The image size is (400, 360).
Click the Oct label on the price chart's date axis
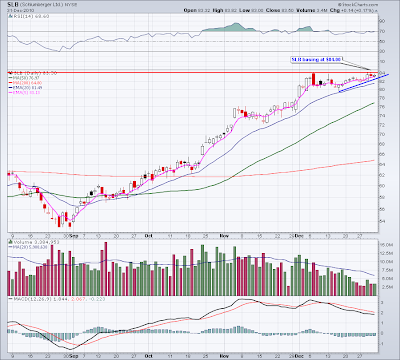tap(149, 236)
